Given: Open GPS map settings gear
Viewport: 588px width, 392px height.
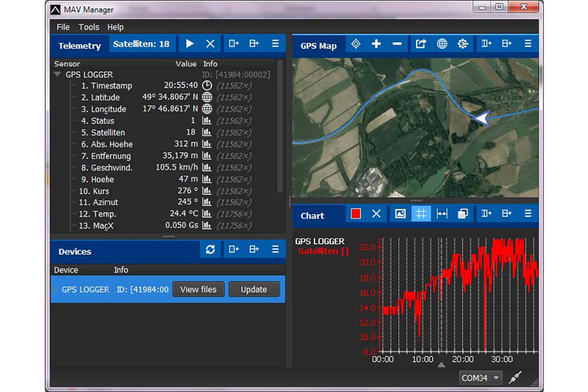Looking at the screenshot, I should tap(463, 44).
